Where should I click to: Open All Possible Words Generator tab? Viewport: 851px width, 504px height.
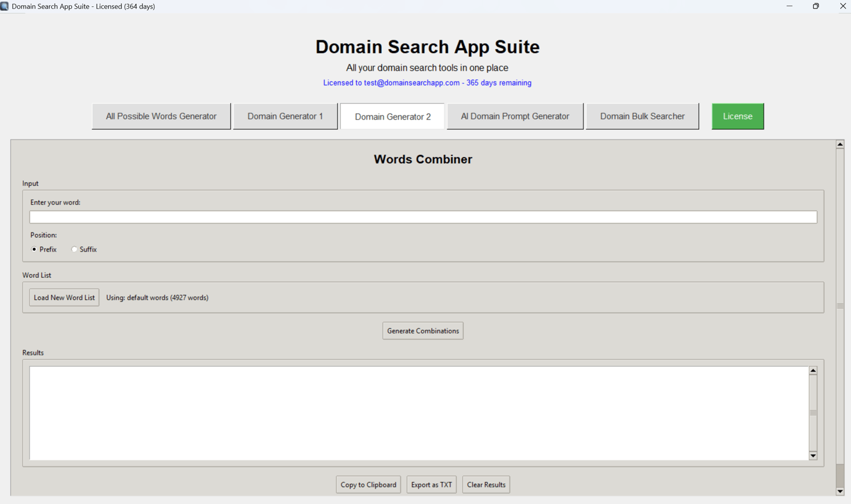[x=161, y=116]
